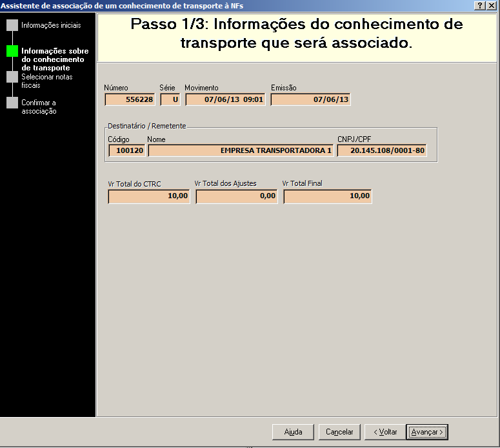Open help with the Ajuda button
Image resolution: width=500 pixels, height=448 pixels.
[294, 432]
